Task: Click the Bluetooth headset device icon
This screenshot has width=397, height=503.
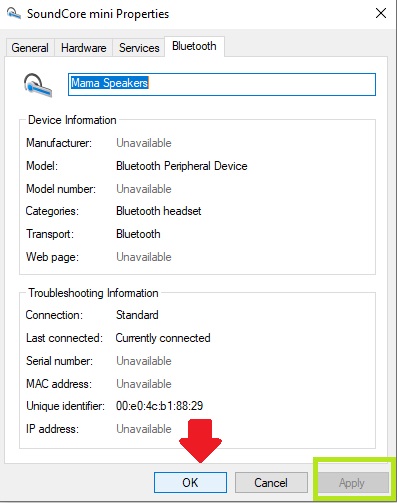Action: (38, 85)
